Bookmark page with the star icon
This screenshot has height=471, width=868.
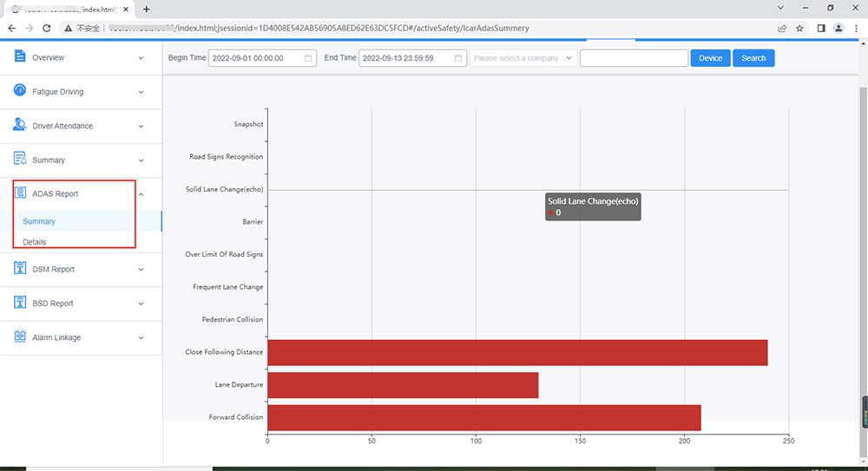[x=799, y=29]
